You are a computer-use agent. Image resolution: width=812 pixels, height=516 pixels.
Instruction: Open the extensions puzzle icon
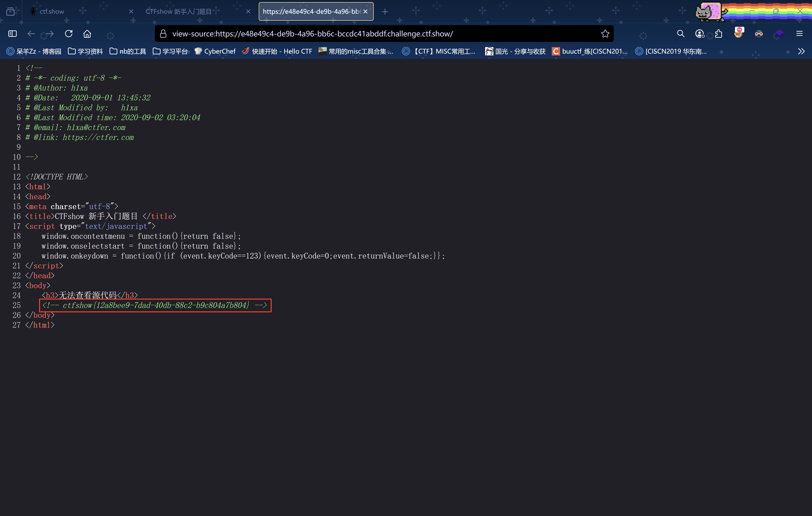click(x=718, y=34)
